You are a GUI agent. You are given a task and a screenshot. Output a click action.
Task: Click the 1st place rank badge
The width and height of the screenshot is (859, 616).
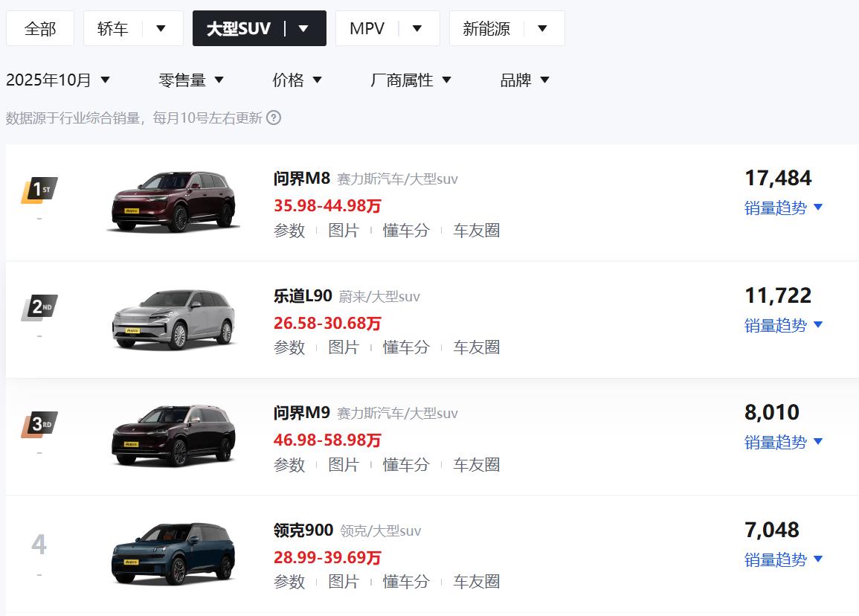(x=39, y=190)
